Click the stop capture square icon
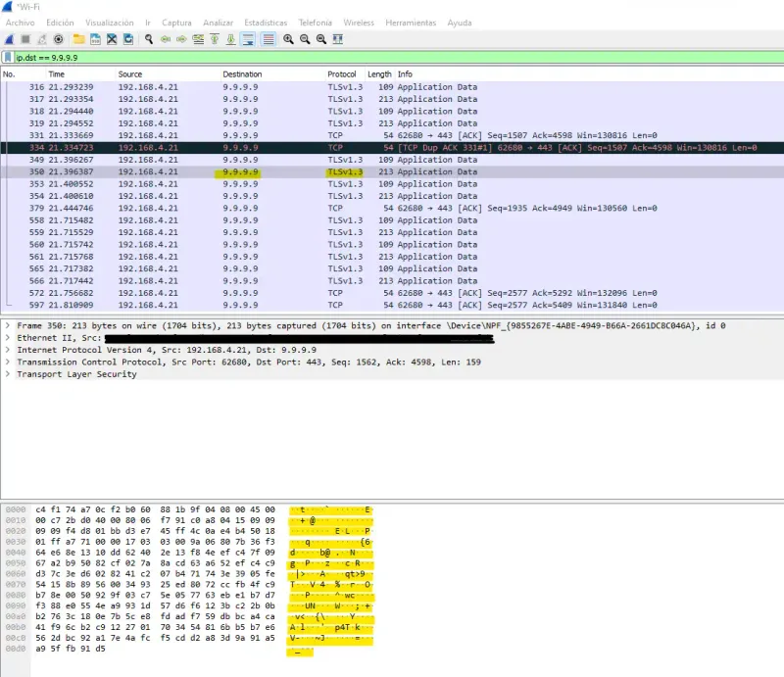 [x=26, y=39]
